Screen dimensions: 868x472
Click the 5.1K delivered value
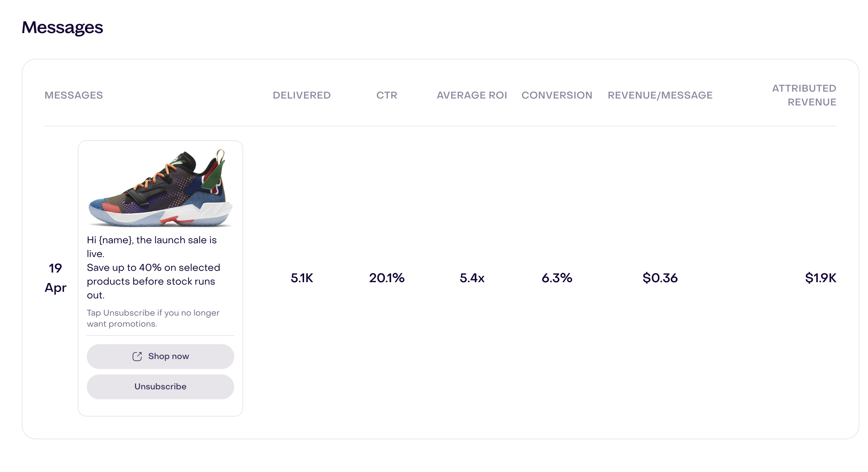302,278
